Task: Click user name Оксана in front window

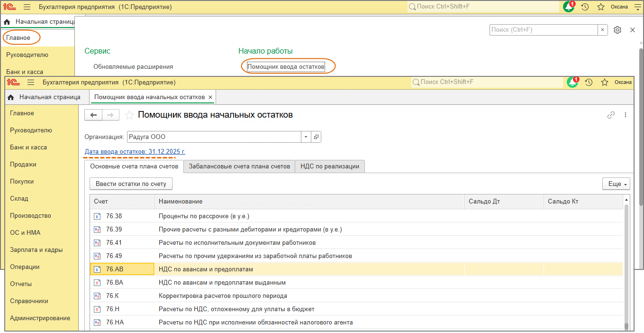Action: point(623,82)
